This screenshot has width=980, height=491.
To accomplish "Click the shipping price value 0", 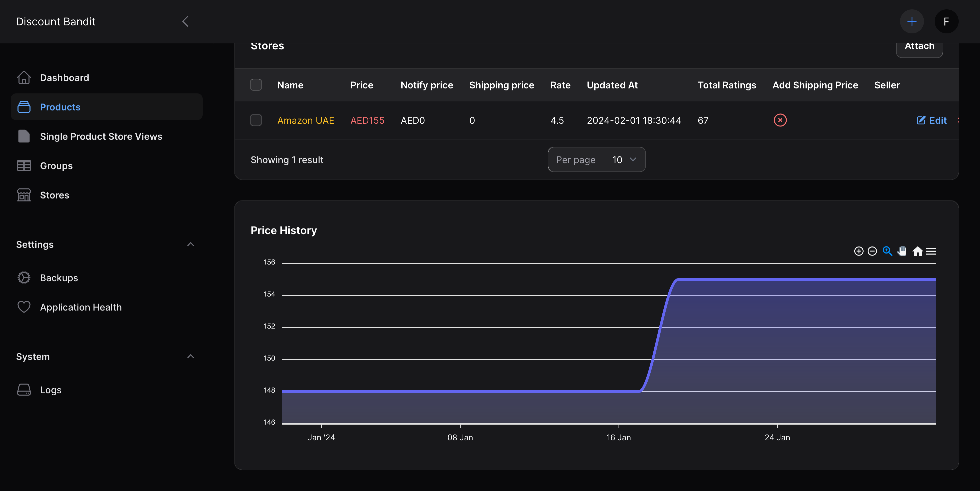I will [x=472, y=120].
